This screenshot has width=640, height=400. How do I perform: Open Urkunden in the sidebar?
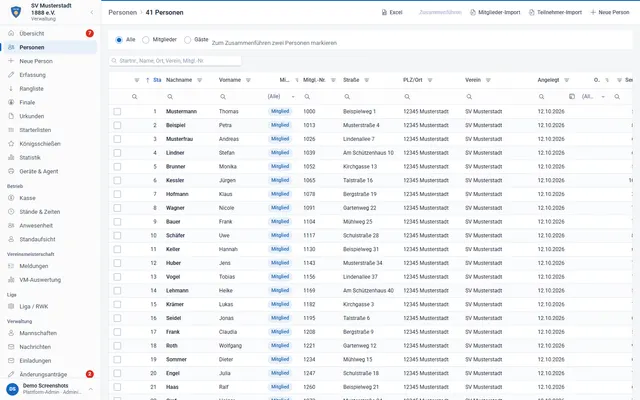point(49,116)
